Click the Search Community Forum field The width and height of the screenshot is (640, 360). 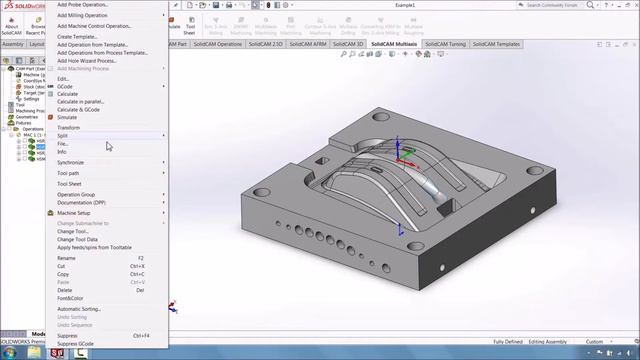click(x=551, y=5)
